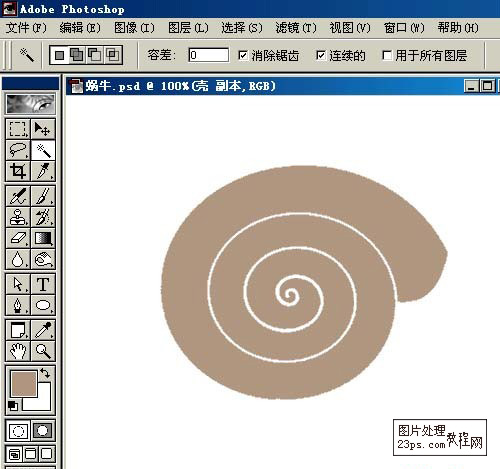Switch to Standard editing mode
Viewport: 500px width, 469px height.
(18, 431)
